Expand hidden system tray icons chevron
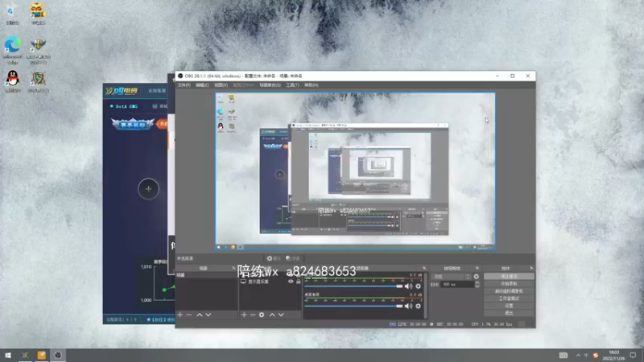This screenshot has height=362, width=644. coord(578,355)
